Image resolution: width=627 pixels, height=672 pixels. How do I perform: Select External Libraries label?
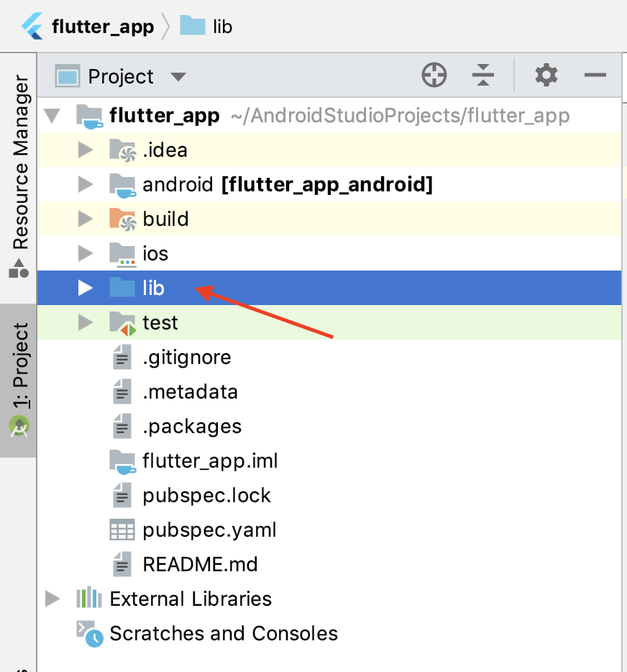(x=191, y=599)
